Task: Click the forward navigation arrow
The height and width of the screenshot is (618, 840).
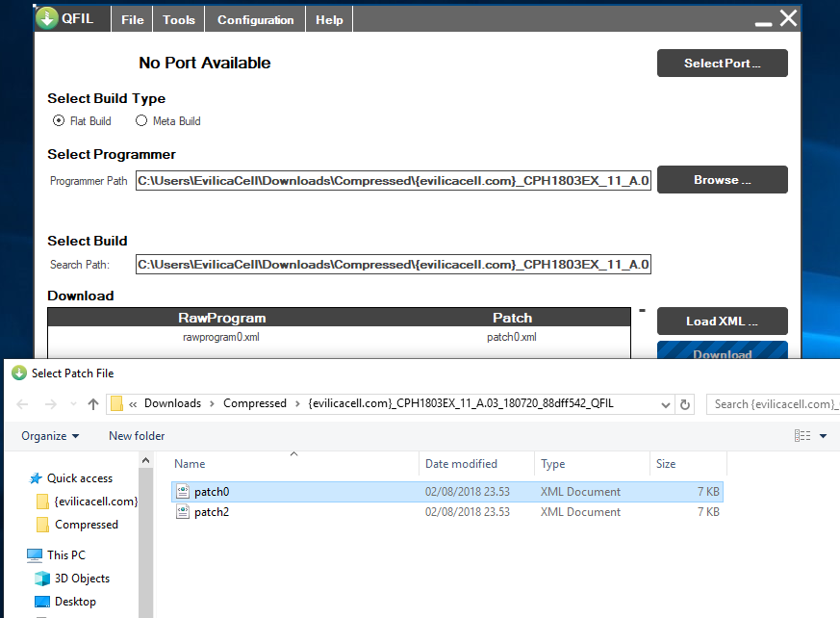Action: [x=51, y=404]
